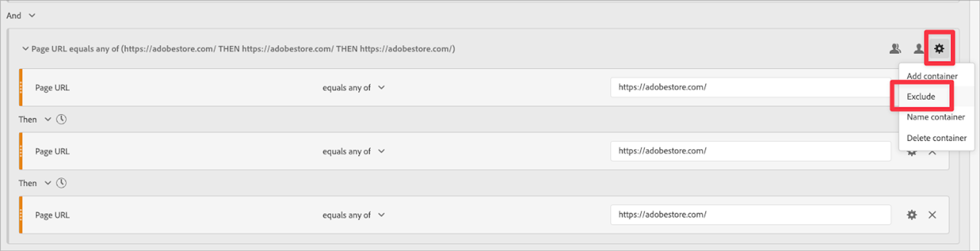The height and width of the screenshot is (251, 980).
Task: Open the gear settings on the bottom Page URL rule
Action: (912, 215)
